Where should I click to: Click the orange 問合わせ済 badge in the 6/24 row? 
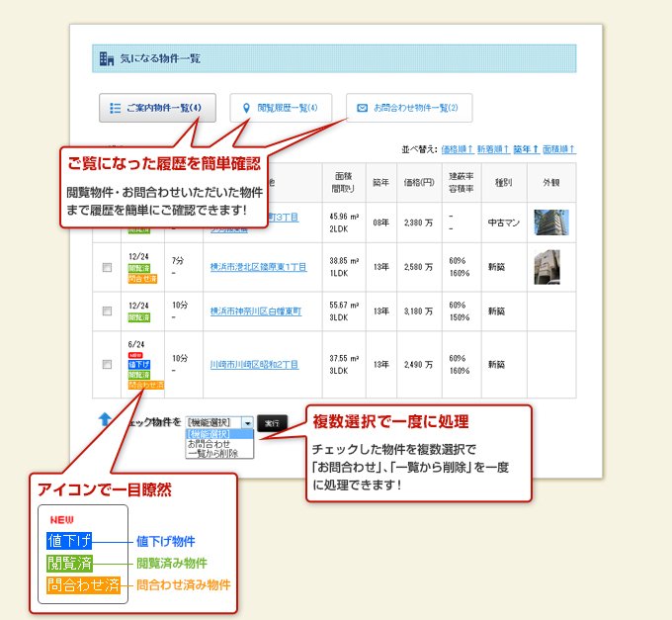pyautogui.click(x=145, y=385)
